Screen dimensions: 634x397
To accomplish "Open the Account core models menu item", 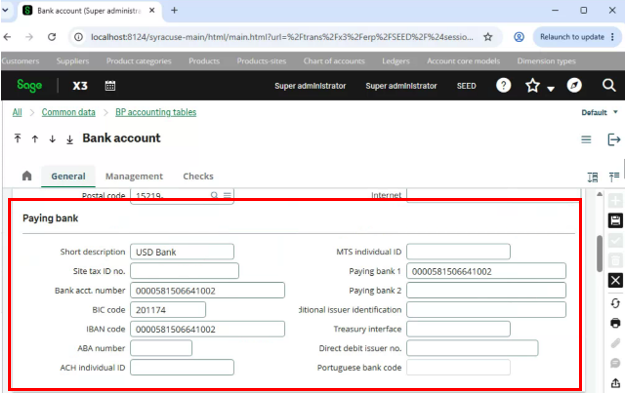I will 463,61.
